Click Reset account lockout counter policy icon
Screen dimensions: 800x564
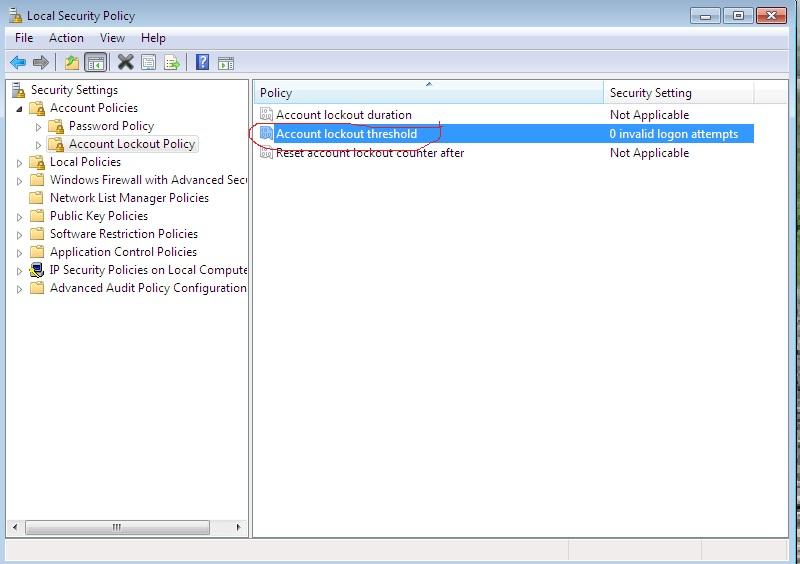tap(266, 153)
